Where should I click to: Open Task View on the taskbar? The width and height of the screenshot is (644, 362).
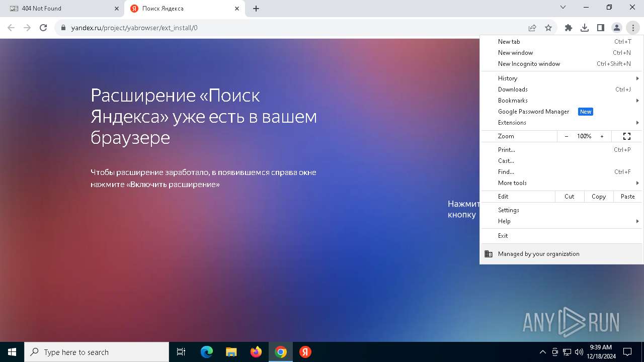tap(181, 352)
